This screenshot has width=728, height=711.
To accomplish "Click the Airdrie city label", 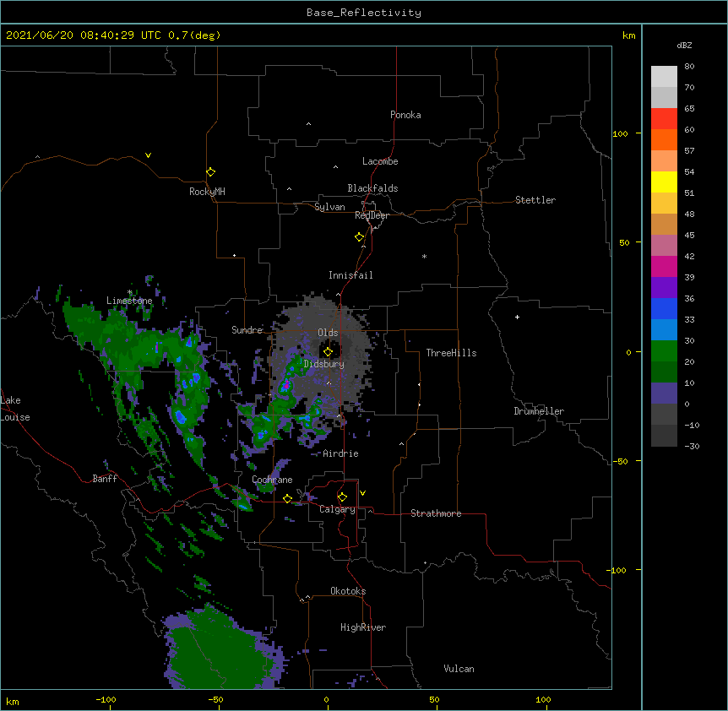I will coord(340,453).
